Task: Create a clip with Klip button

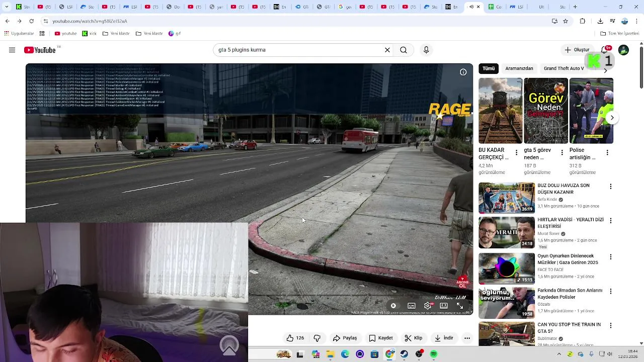Action: (414, 338)
